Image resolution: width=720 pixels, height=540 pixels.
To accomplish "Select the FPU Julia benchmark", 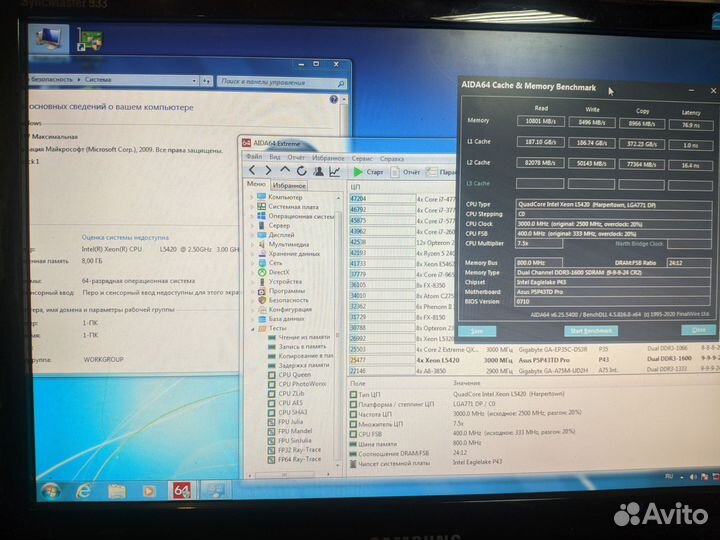I will tap(291, 422).
